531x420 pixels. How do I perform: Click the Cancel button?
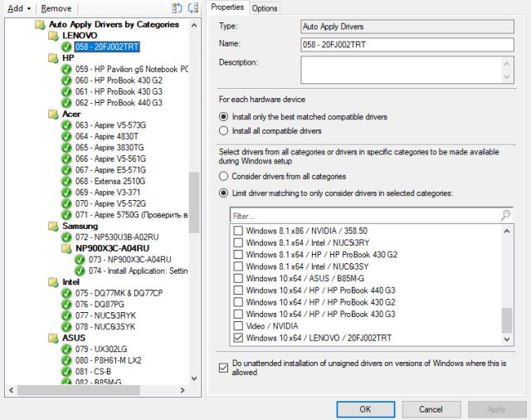click(431, 409)
